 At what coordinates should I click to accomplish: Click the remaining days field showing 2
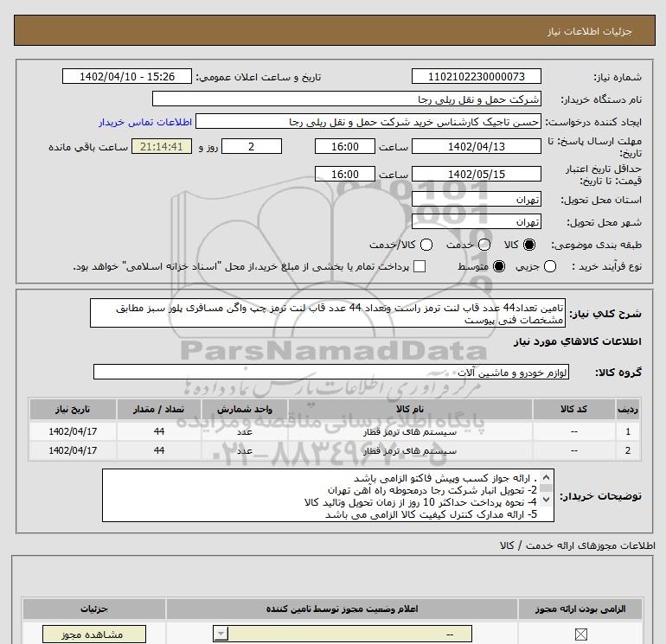point(252,147)
